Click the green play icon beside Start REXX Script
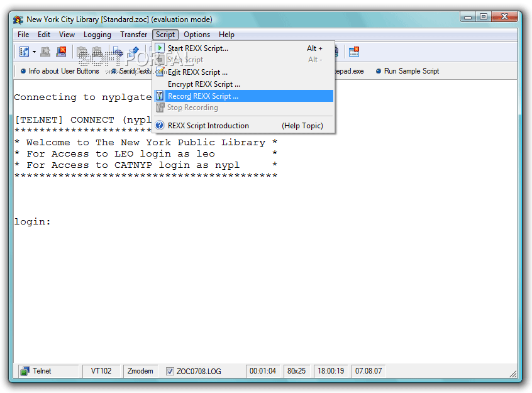 pos(160,48)
